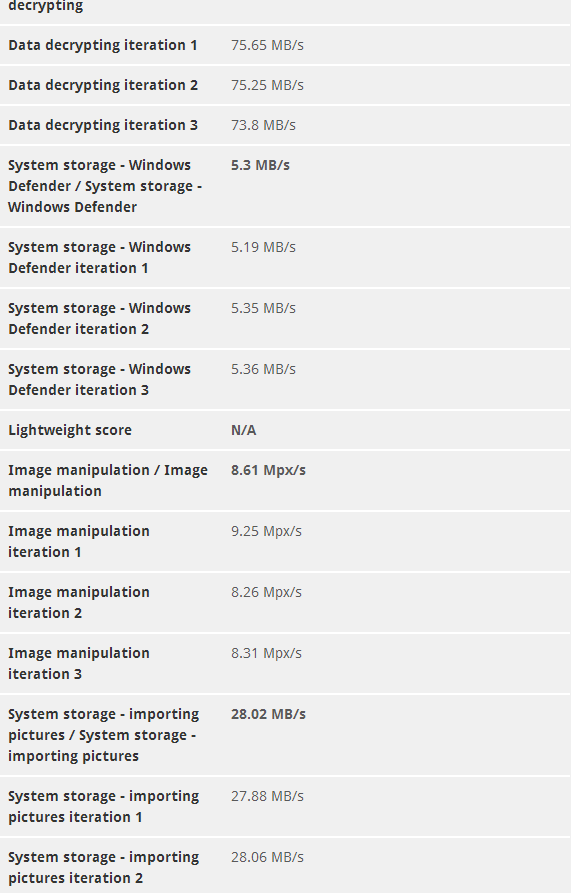Select the Windows Defender iteration 1 label
The width and height of the screenshot is (571, 893).
(x=99, y=257)
